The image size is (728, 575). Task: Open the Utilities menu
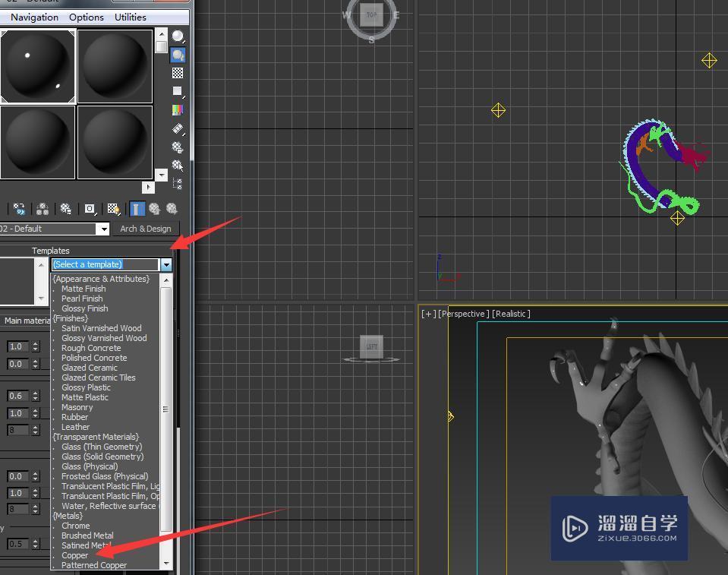point(129,17)
